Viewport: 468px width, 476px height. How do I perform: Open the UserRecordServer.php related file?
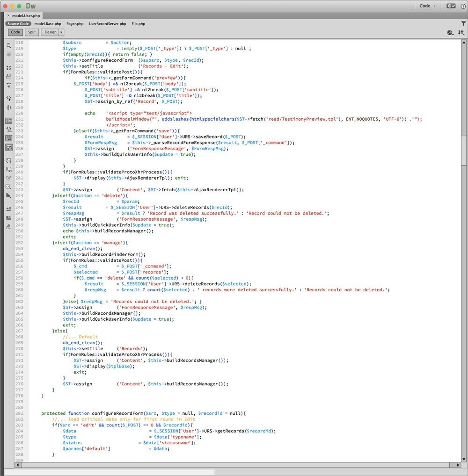[x=108, y=24]
